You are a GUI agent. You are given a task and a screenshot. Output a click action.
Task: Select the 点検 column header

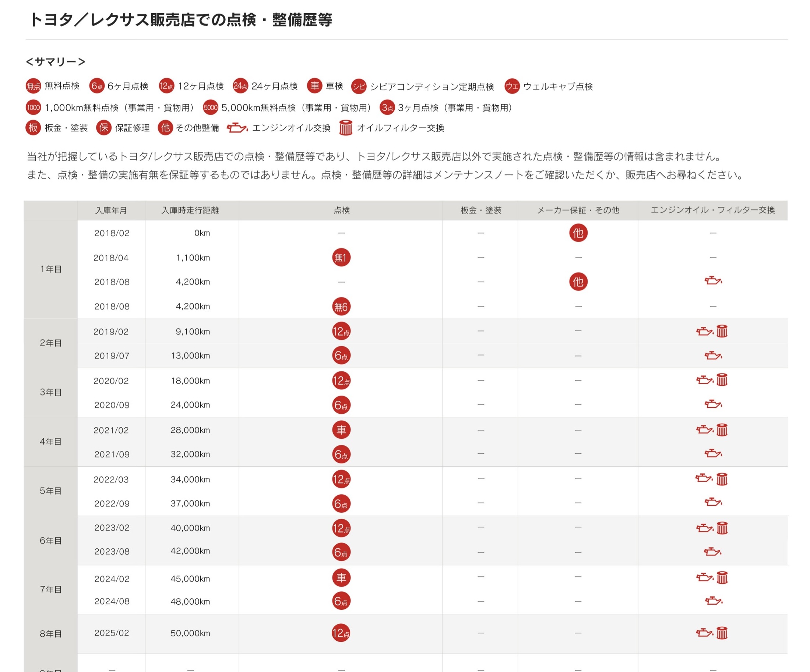(x=341, y=211)
